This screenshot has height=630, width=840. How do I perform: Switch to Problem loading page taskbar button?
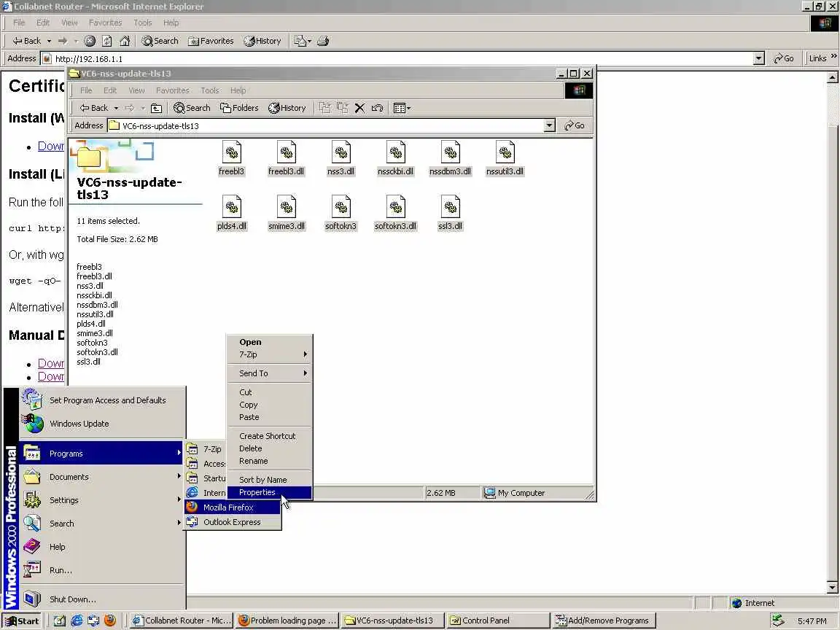click(287, 621)
